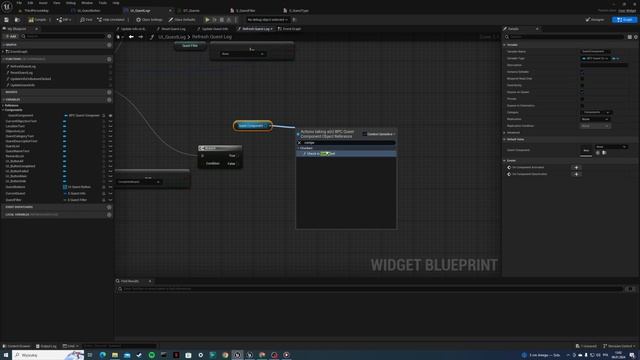Switch to Graph mode

click(x=624, y=20)
